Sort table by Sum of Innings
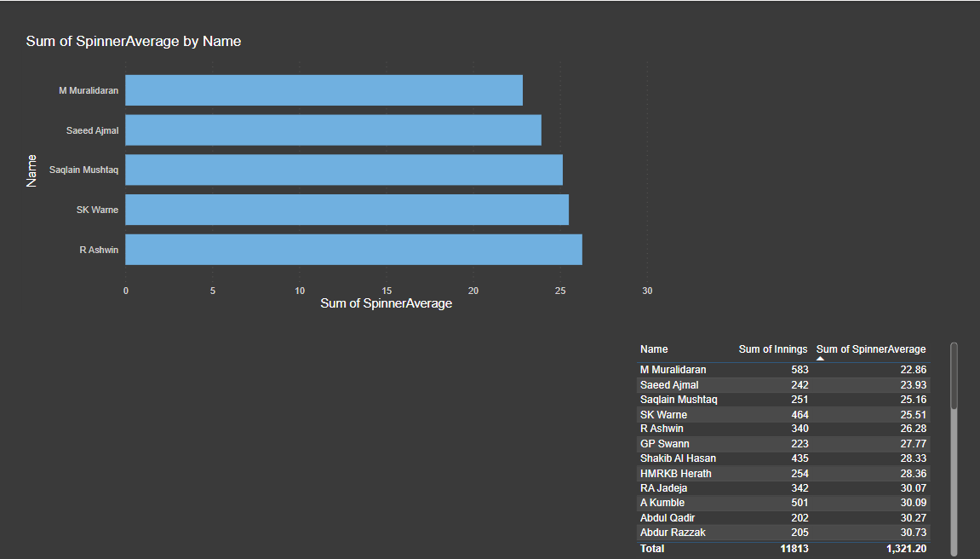980x559 pixels. tap(773, 349)
